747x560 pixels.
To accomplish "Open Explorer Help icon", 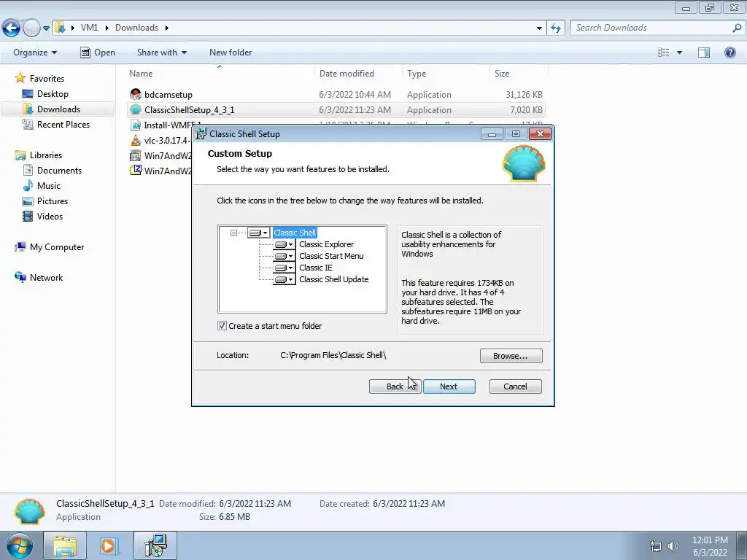I will point(729,52).
